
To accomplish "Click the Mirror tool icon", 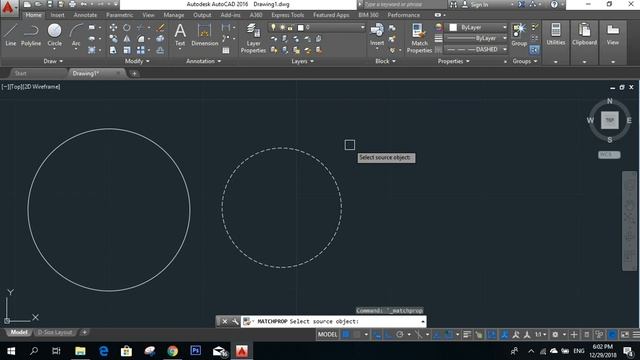I will [127, 39].
